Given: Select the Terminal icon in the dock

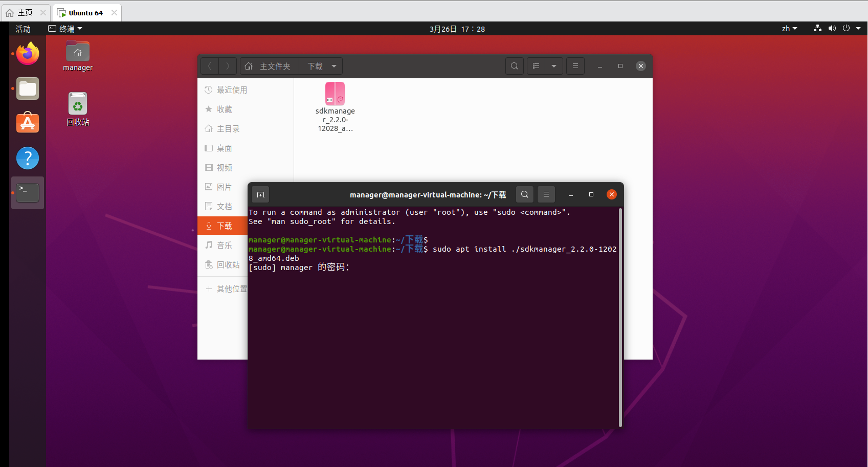Looking at the screenshot, I should (x=28, y=193).
